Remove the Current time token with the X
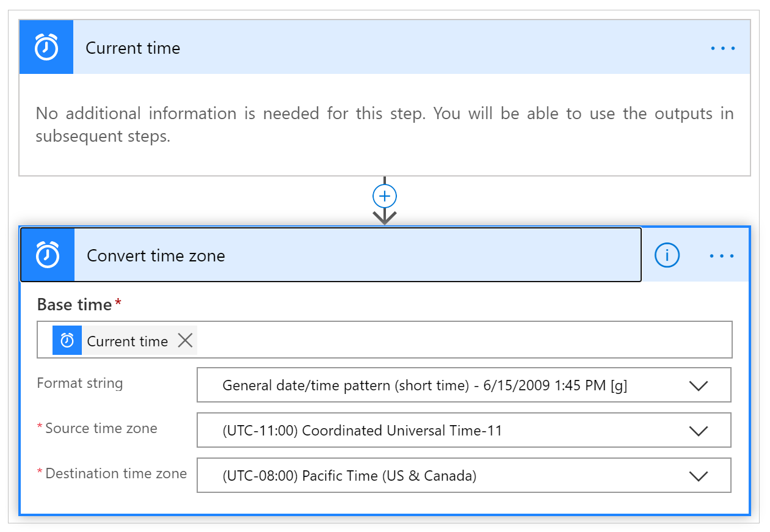770x532 pixels. pyautogui.click(x=185, y=340)
